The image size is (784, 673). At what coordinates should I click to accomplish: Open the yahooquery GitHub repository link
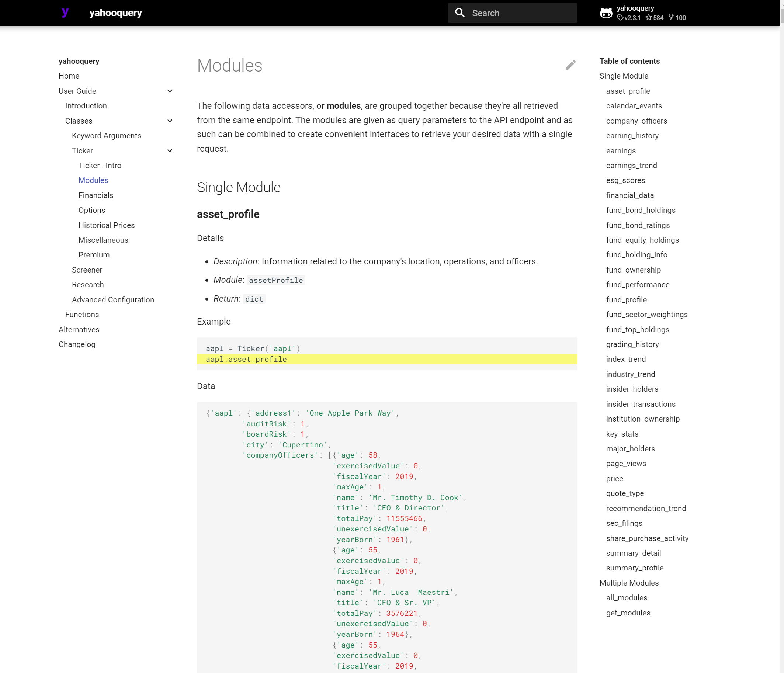[643, 13]
